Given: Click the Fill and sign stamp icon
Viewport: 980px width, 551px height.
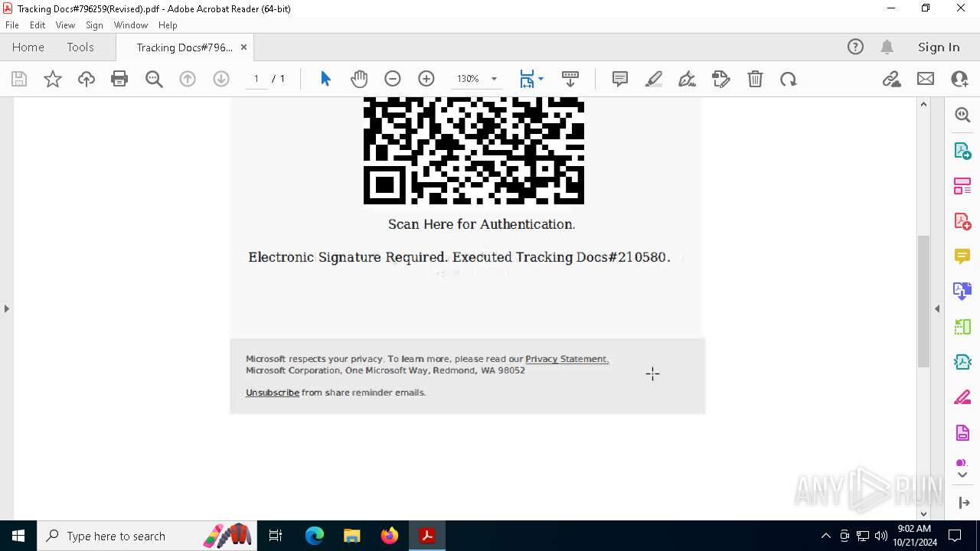Looking at the screenshot, I should click(x=720, y=79).
